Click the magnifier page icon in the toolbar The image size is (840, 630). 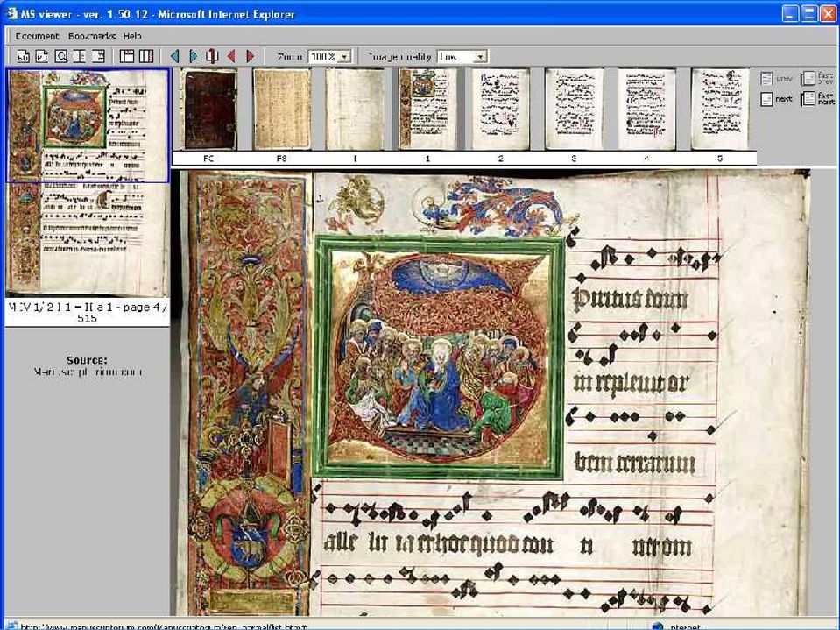coord(60,56)
